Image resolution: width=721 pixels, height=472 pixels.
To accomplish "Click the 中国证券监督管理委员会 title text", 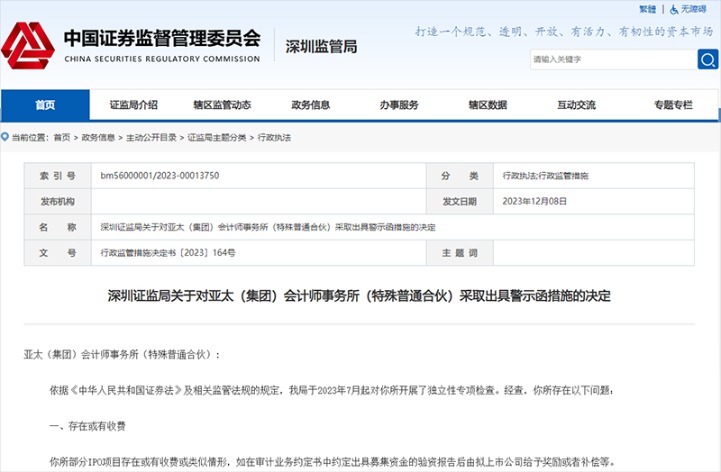I will [162, 38].
